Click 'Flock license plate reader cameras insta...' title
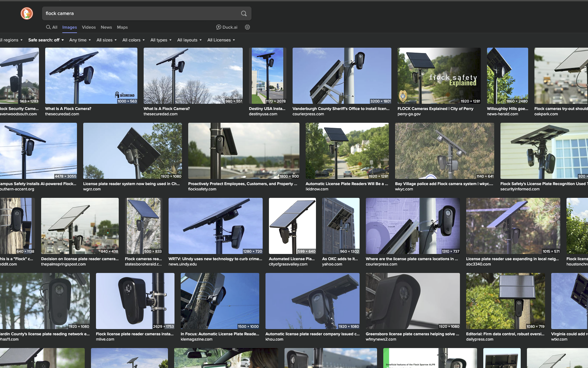 point(135,334)
